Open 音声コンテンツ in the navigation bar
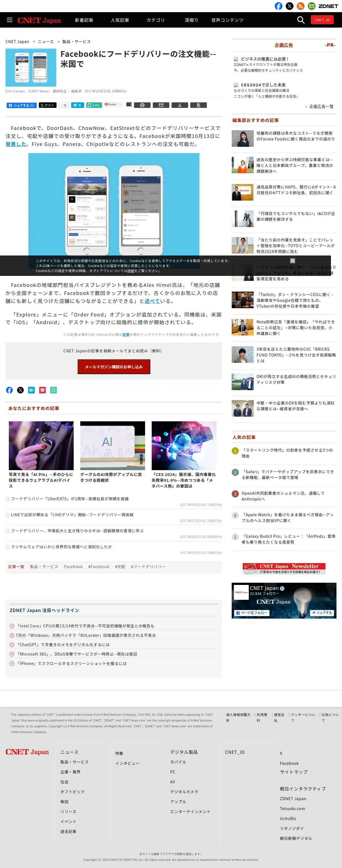This screenshot has height=868, width=342. (228, 20)
